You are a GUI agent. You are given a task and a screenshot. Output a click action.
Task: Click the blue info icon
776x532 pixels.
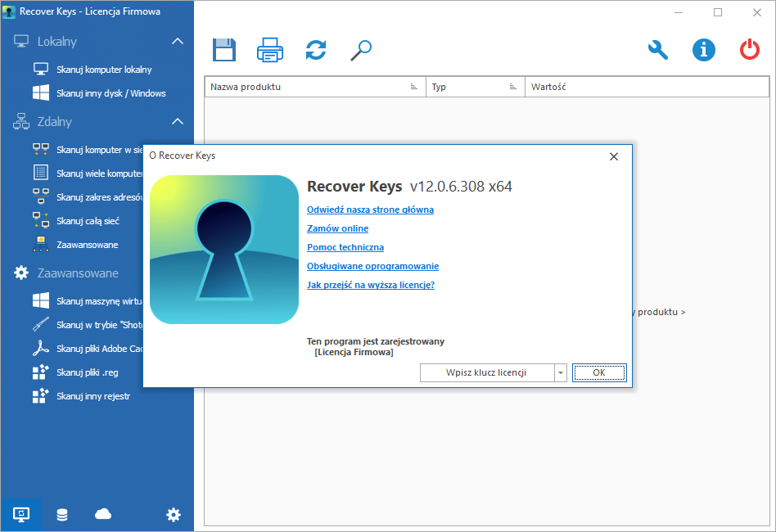pyautogui.click(x=704, y=50)
